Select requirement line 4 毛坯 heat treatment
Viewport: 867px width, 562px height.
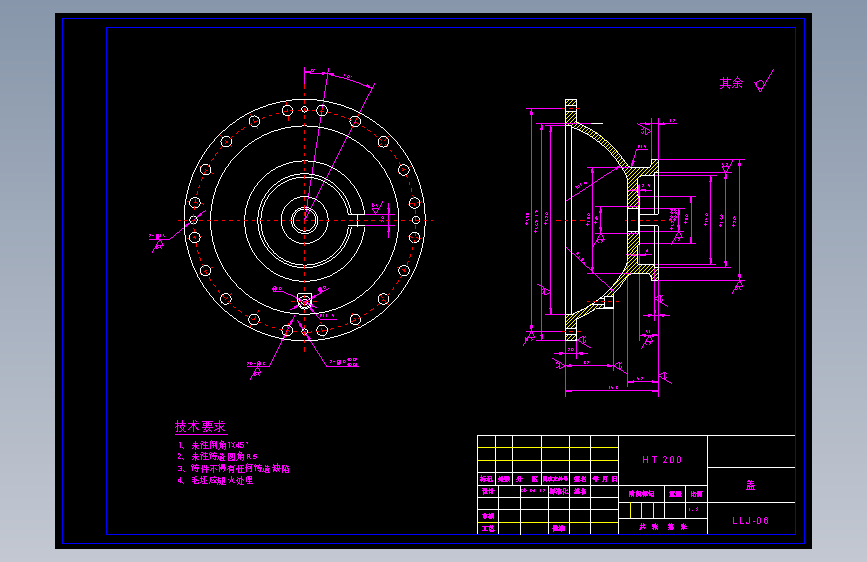tap(215, 480)
